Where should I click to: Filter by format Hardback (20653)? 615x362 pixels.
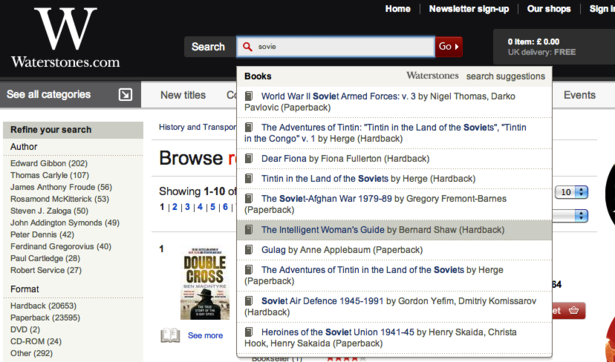[44, 306]
